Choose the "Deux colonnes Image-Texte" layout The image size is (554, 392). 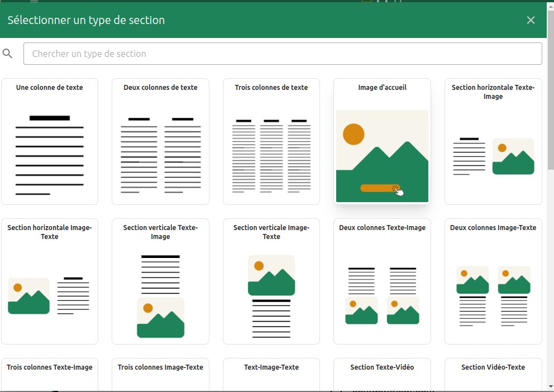pyautogui.click(x=493, y=281)
